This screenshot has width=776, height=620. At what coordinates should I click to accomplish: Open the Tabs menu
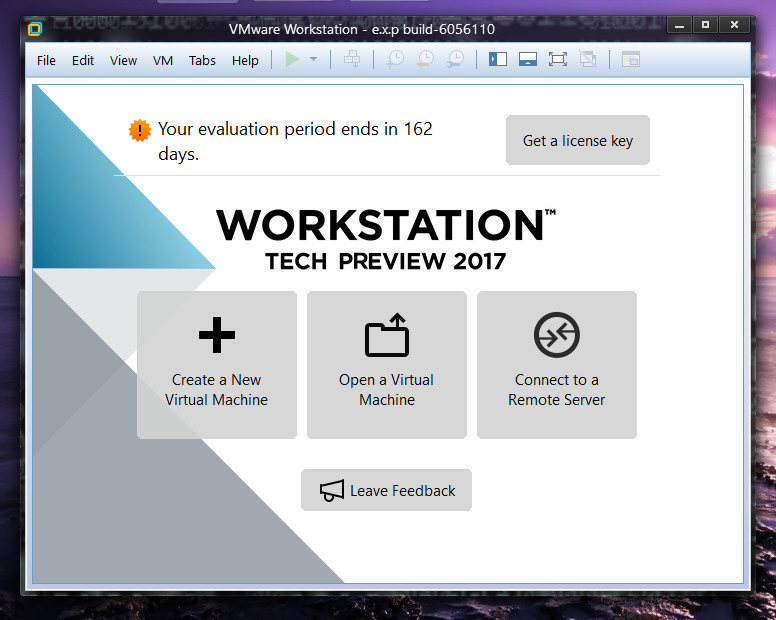coord(202,60)
